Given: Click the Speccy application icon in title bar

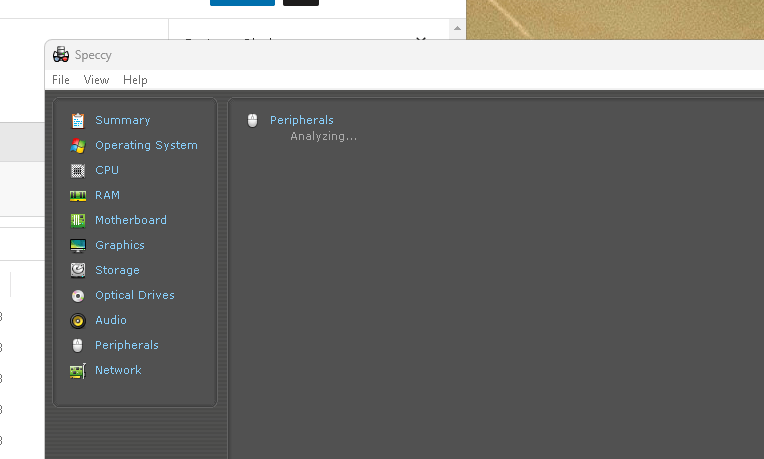Looking at the screenshot, I should coord(61,55).
